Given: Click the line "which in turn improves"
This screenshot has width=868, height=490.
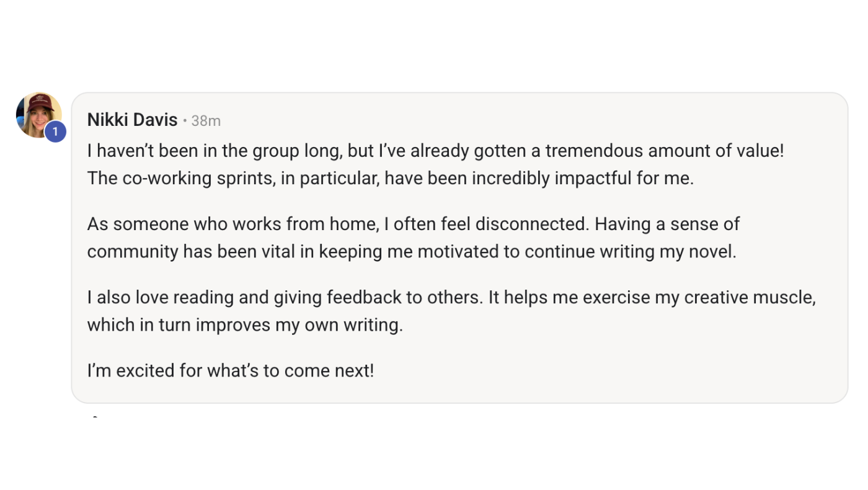Looking at the screenshot, I should click(245, 325).
